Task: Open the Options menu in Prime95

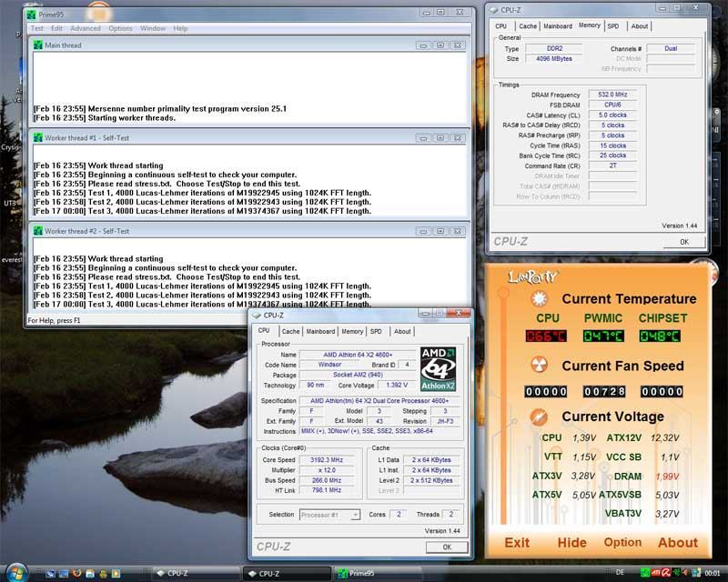Action: pos(120,28)
